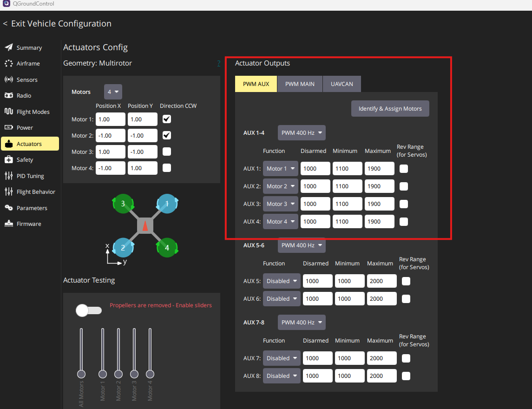Open Safety section via medical kit icon
This screenshot has width=532, height=409.
(x=9, y=160)
